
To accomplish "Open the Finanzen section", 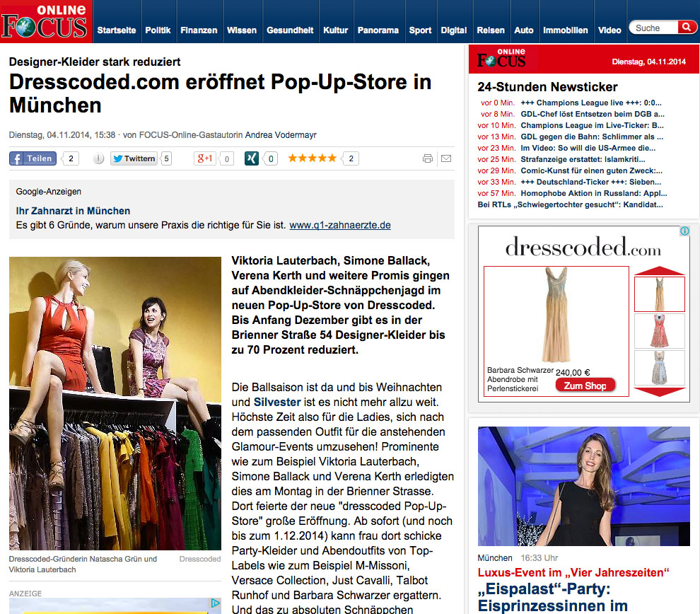I will pos(199,30).
